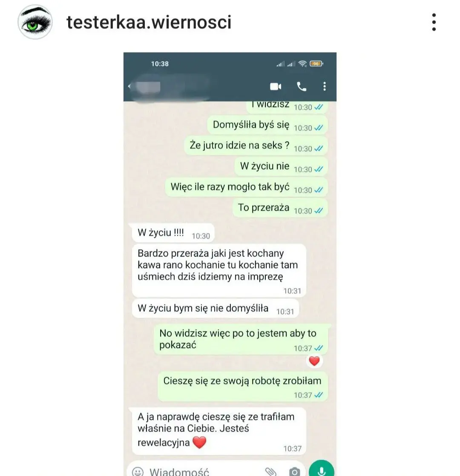
Task: Tap the back arrow in chat header
Action: (x=129, y=86)
